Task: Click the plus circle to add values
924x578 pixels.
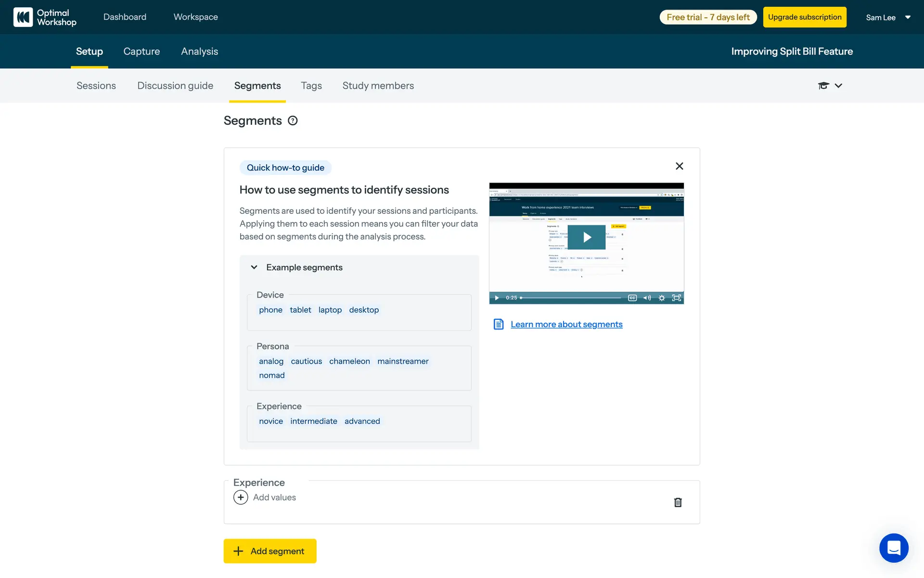Action: point(241,497)
